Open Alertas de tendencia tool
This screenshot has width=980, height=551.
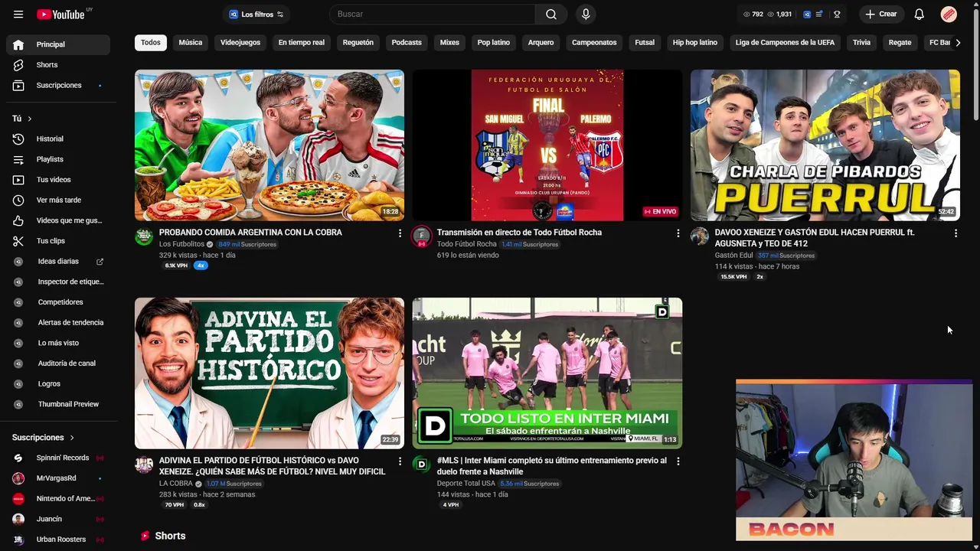pos(58,323)
